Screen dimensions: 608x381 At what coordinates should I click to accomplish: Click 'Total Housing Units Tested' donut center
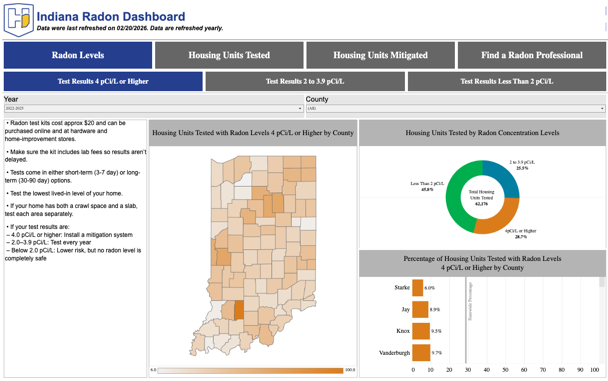coord(482,198)
